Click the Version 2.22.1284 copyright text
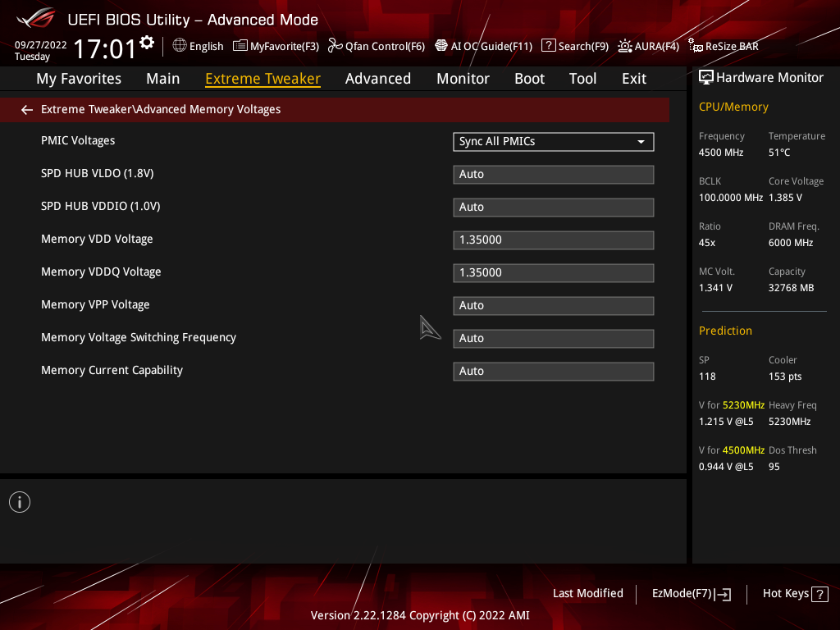840x630 pixels. click(x=419, y=615)
